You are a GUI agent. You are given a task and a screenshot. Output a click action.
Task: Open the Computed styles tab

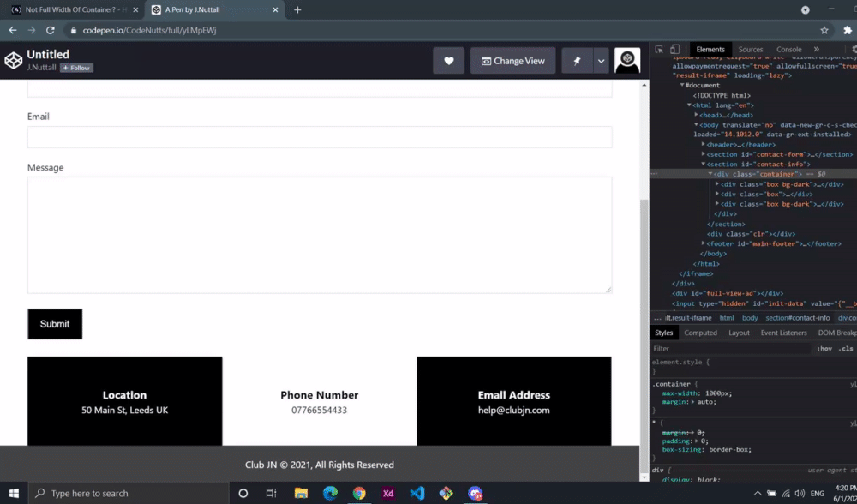[700, 333]
